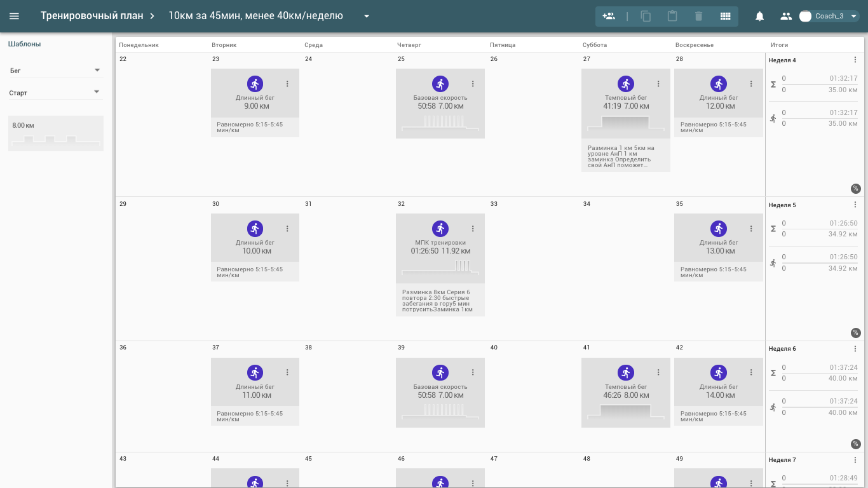Click the delete trash icon

click(x=698, y=16)
